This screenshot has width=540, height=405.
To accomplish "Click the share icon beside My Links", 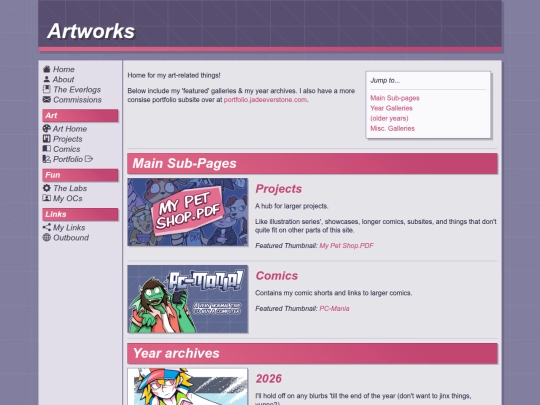I will 46,227.
